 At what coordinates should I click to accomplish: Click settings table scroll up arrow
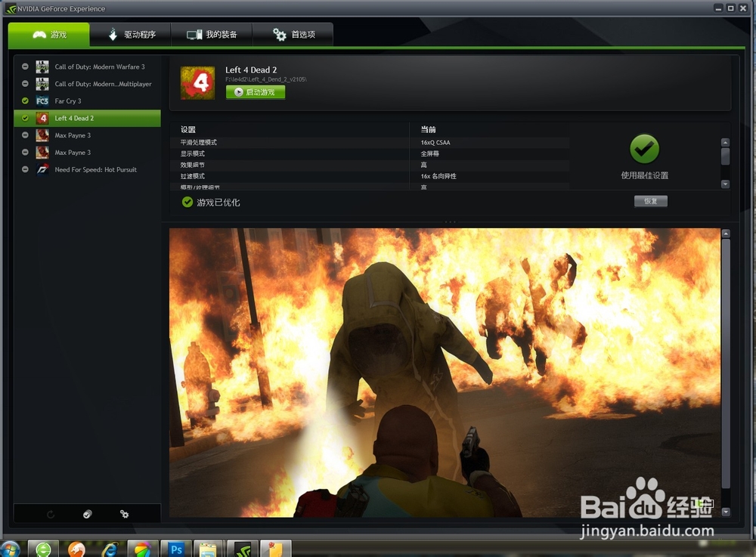[x=725, y=142]
